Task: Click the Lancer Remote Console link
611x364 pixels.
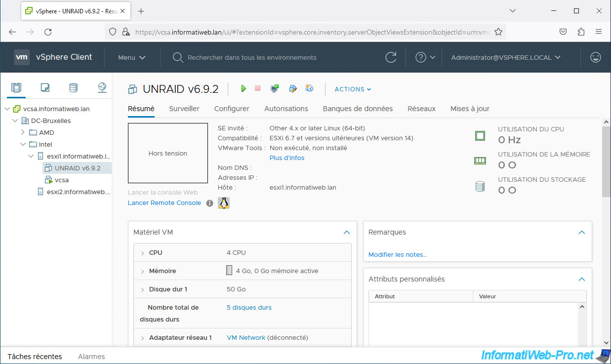Action: coord(164,203)
